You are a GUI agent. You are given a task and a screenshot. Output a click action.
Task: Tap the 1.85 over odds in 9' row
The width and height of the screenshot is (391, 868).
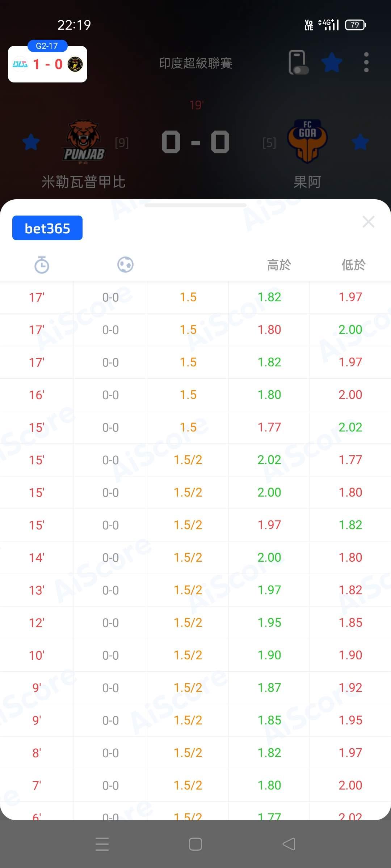pos(269,720)
